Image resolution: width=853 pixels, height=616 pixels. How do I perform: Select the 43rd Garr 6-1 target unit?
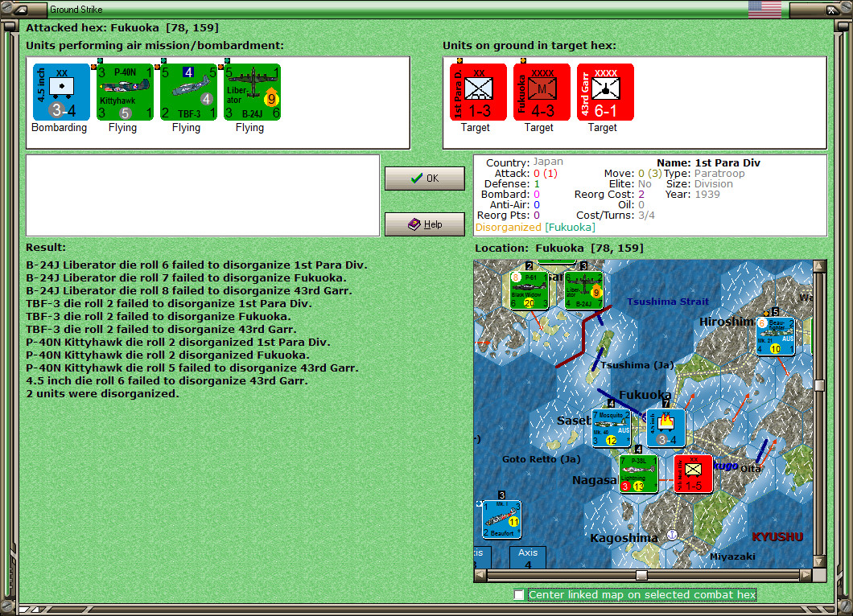pyautogui.click(x=605, y=92)
